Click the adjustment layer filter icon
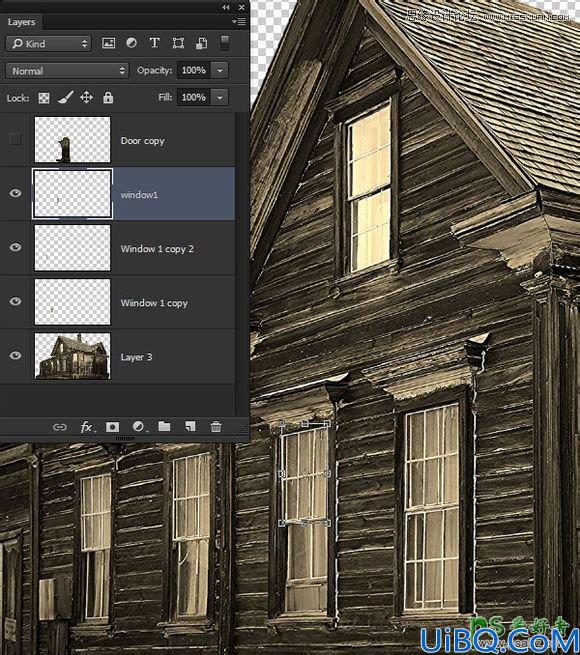The width and height of the screenshot is (580, 655). pos(131,43)
